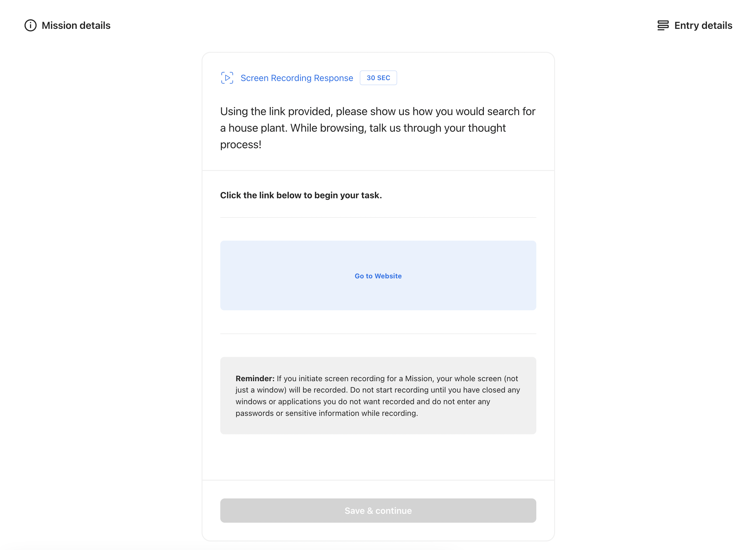Click the info icon beside Mission details
Viewport: 756px width, 550px height.
(x=30, y=25)
